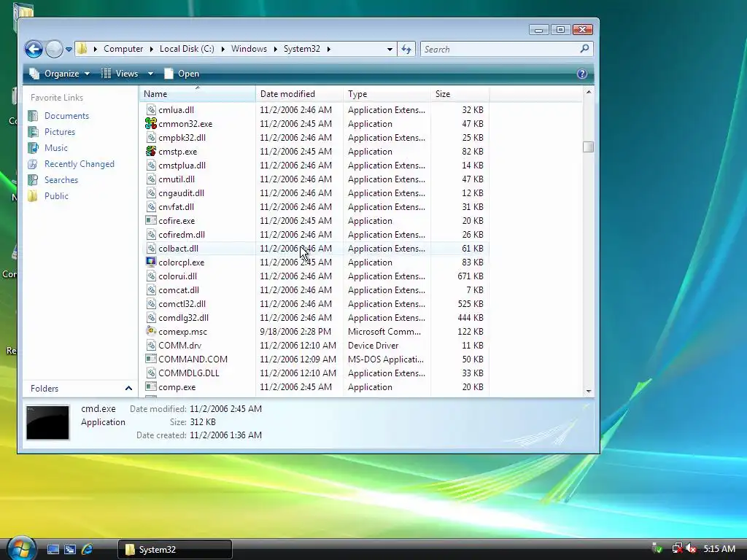This screenshot has width=747, height=560.
Task: Select file name cmpbk32.dll
Action: pos(182,138)
